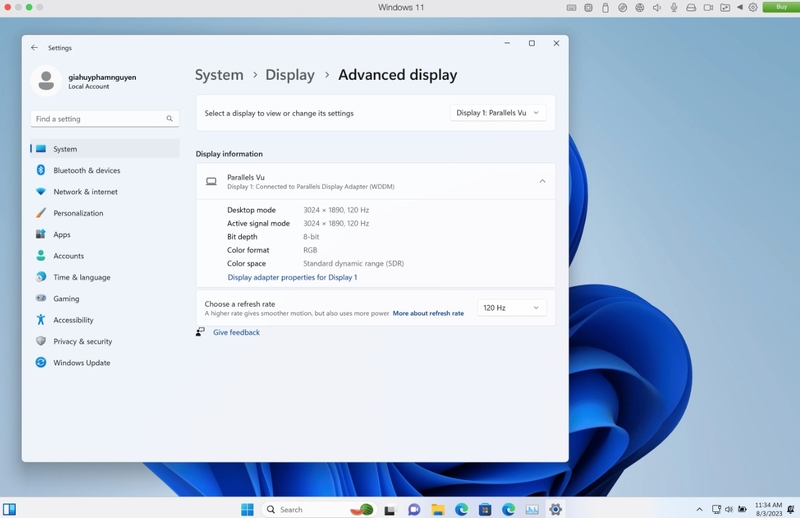Image resolution: width=800 pixels, height=518 pixels.
Task: Open the More about refresh rate link
Action: tap(428, 313)
